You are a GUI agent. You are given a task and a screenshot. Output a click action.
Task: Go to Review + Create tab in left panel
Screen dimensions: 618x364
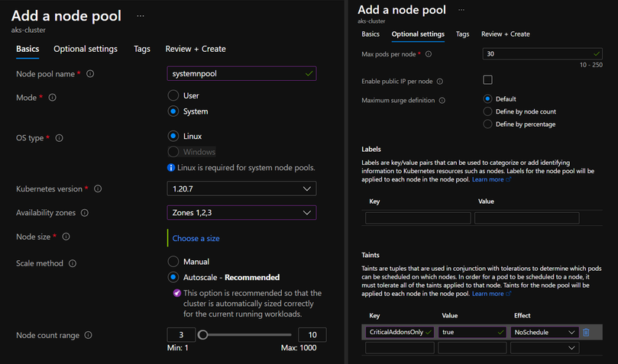point(196,49)
